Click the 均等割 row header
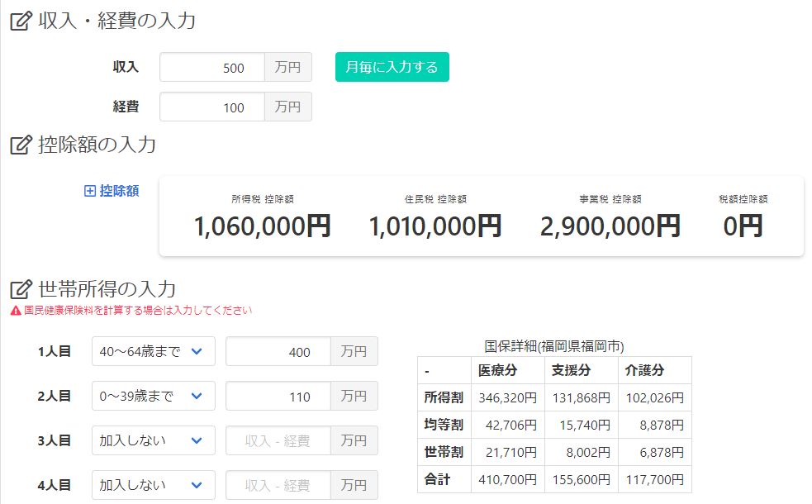Viewport: 812px width, 504px height. coord(444,425)
